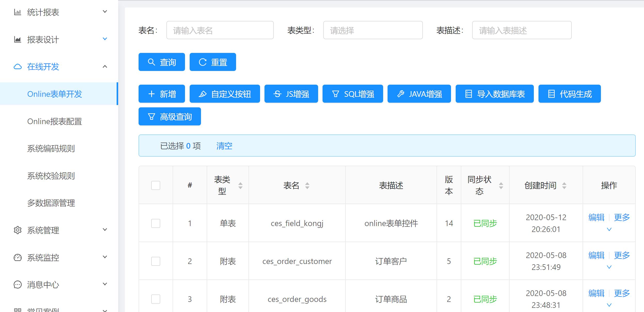Click 编辑 for the ces_order_goods row
The image size is (644, 312).
coord(596,293)
